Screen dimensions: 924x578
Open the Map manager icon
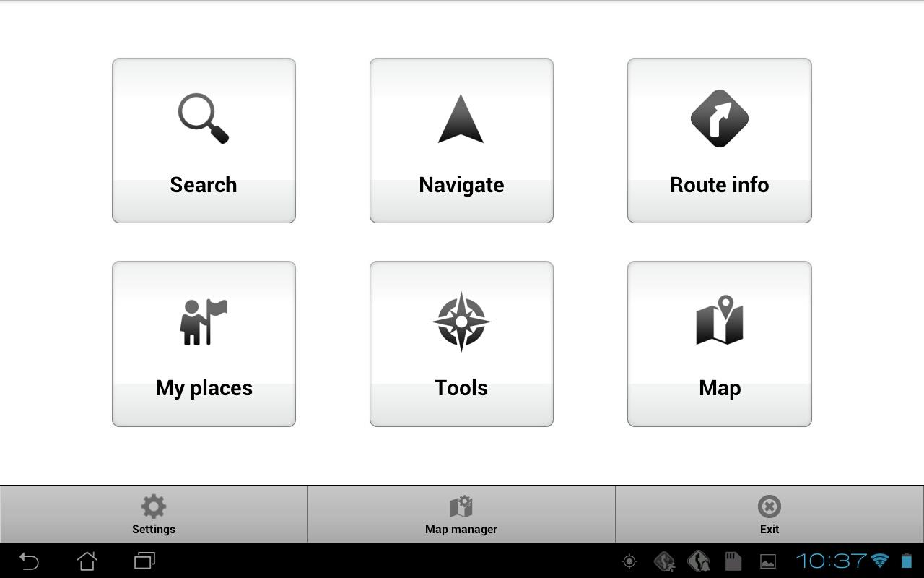coord(461,506)
